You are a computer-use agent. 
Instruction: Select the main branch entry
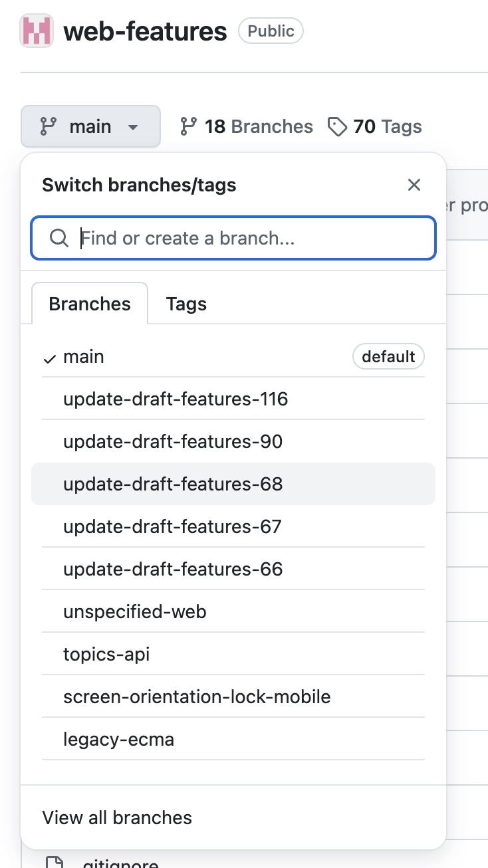pyautogui.click(x=233, y=357)
